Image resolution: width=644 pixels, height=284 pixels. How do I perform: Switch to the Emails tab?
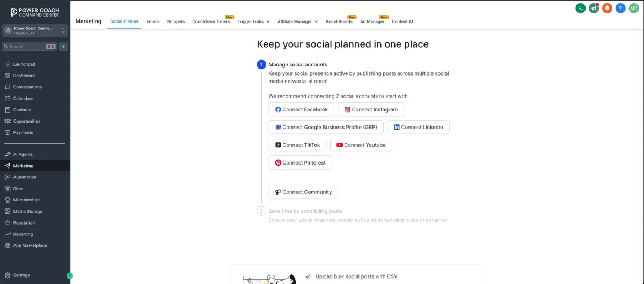[x=153, y=21]
